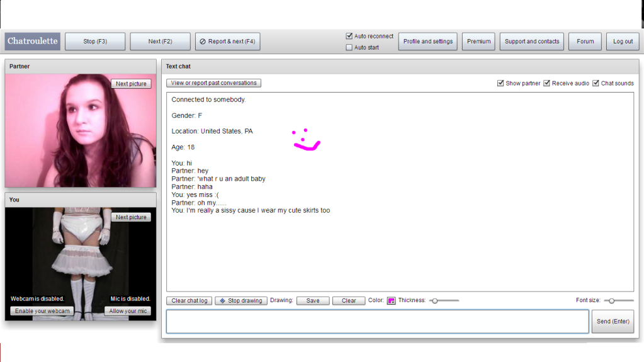644x362 pixels.
Task: Click the Clear chat log button
Action: (189, 301)
